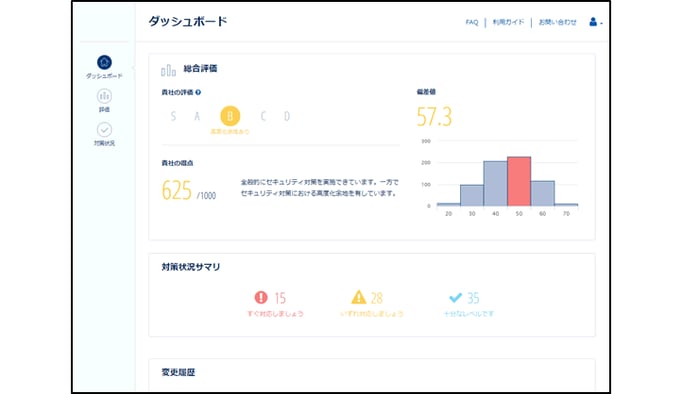Click the red alert icon next to 15
The image size is (682, 394).
[x=261, y=297]
